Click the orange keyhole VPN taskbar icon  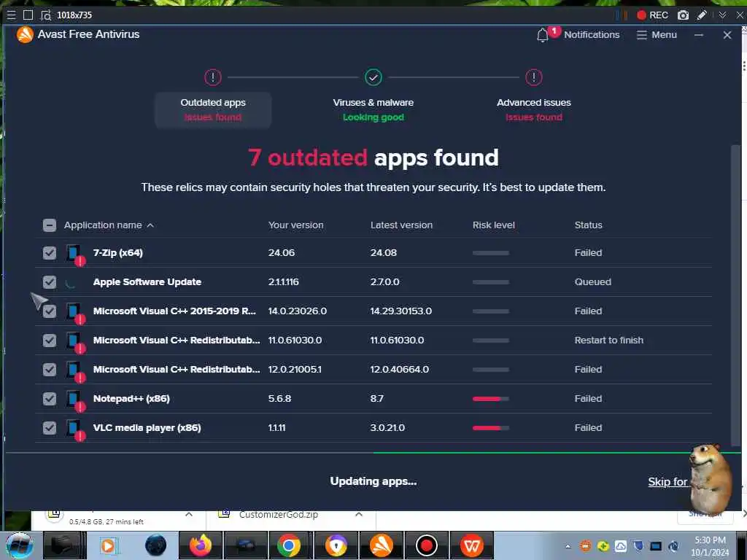[336, 545]
